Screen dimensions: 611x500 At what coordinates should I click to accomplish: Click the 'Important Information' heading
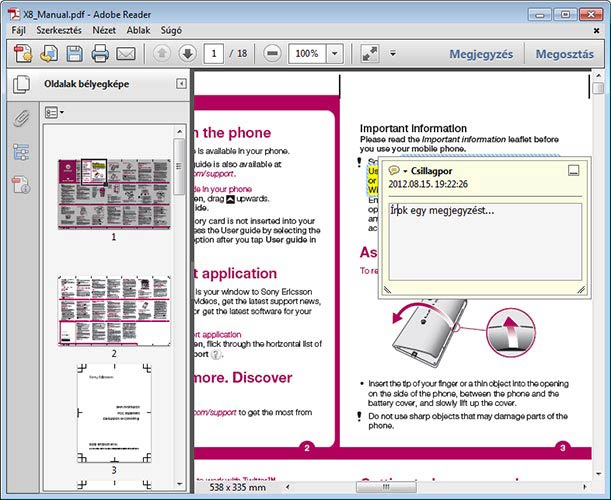pos(413,128)
